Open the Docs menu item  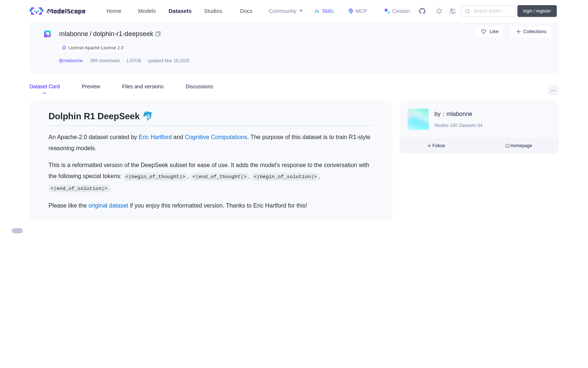[x=246, y=11]
